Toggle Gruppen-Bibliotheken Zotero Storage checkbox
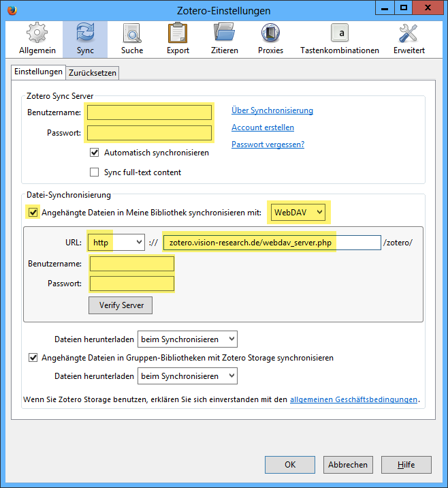Viewport: 448px width, 488px height. [33, 358]
